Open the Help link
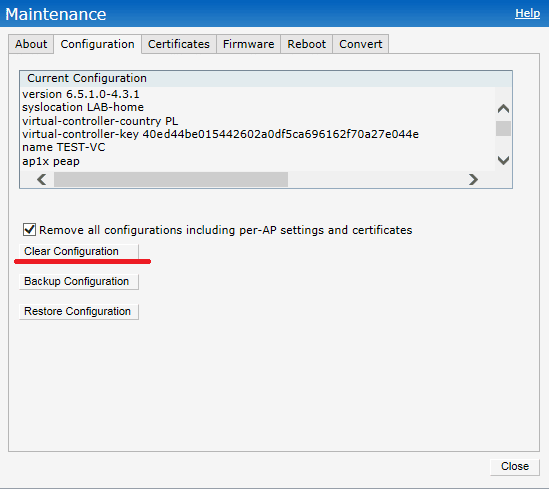The height and width of the screenshot is (489, 549). 527,13
